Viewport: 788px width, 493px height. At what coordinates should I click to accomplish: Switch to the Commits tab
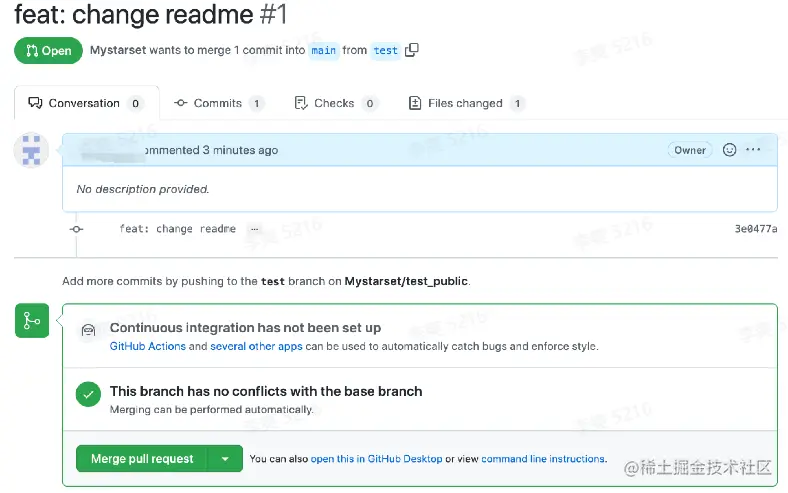click(x=219, y=103)
